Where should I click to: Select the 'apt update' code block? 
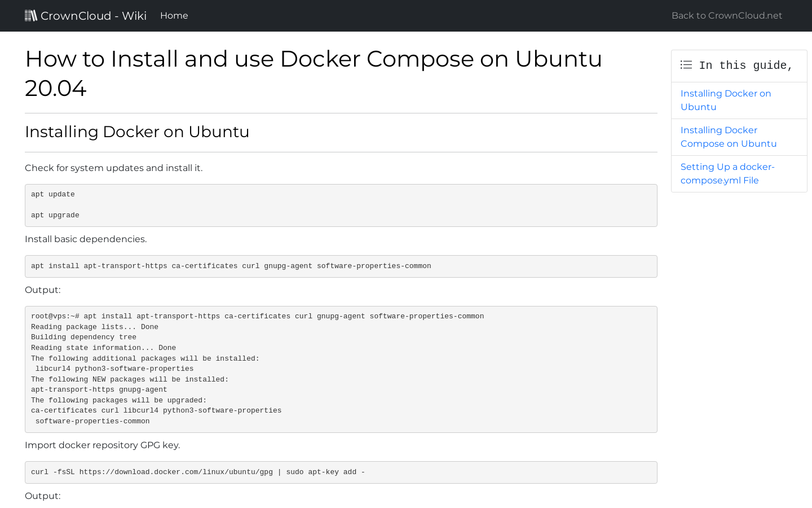[341, 205]
